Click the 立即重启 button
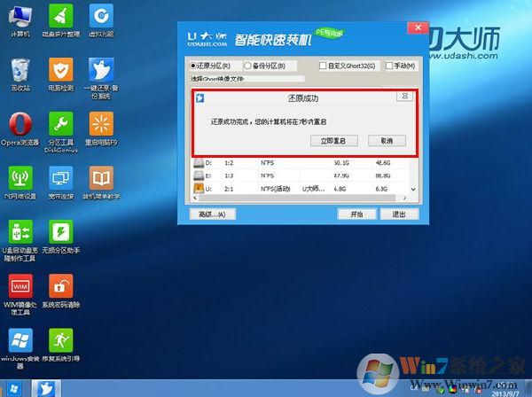The height and width of the screenshot is (397, 532). [334, 140]
